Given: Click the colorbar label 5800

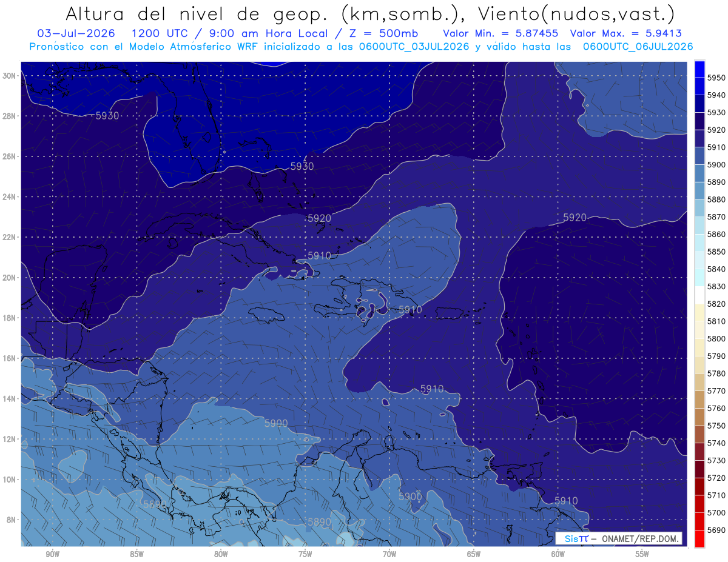Looking at the screenshot, I should click(x=716, y=338).
